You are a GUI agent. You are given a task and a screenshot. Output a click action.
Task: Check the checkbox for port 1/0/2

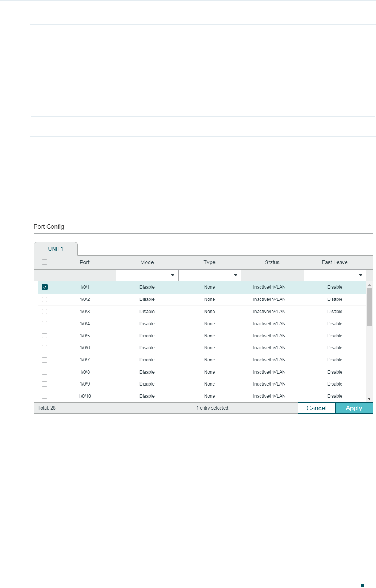[x=45, y=299]
